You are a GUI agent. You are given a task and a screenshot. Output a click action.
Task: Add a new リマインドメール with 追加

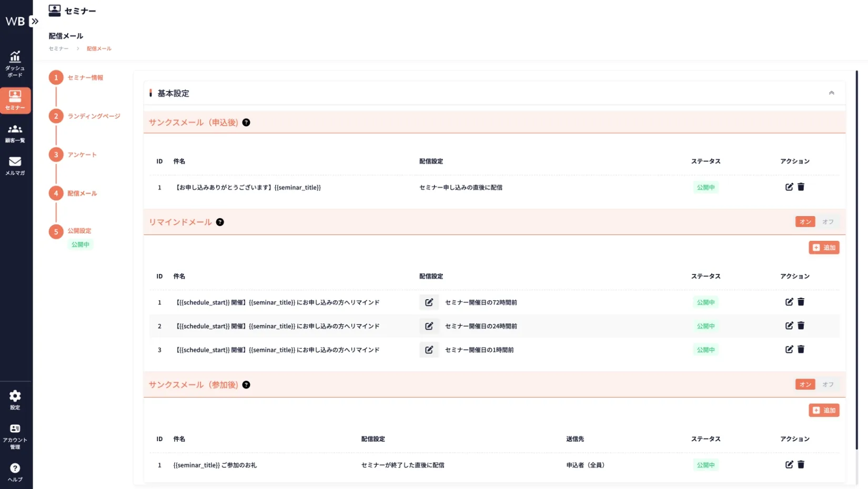click(824, 248)
